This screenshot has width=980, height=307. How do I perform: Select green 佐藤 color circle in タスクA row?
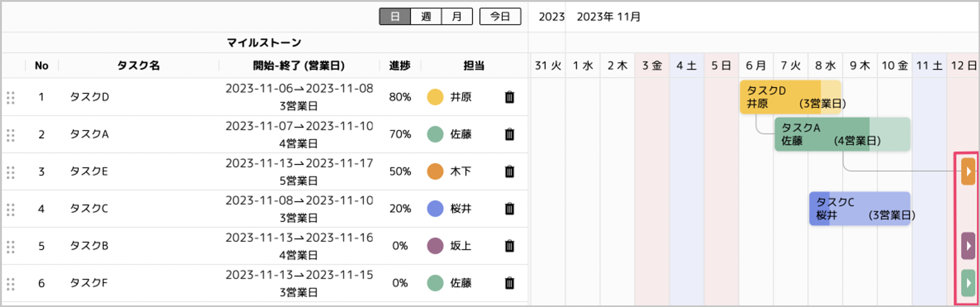435,134
